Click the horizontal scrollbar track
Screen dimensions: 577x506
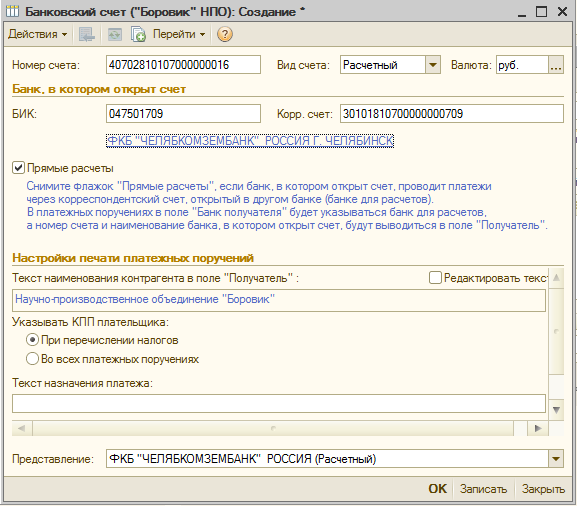click(x=273, y=428)
